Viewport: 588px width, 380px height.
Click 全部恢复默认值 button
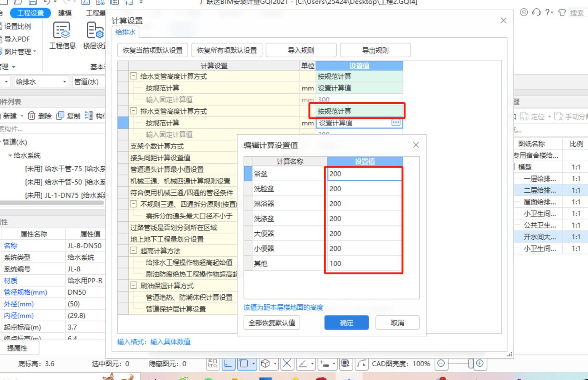pos(272,323)
